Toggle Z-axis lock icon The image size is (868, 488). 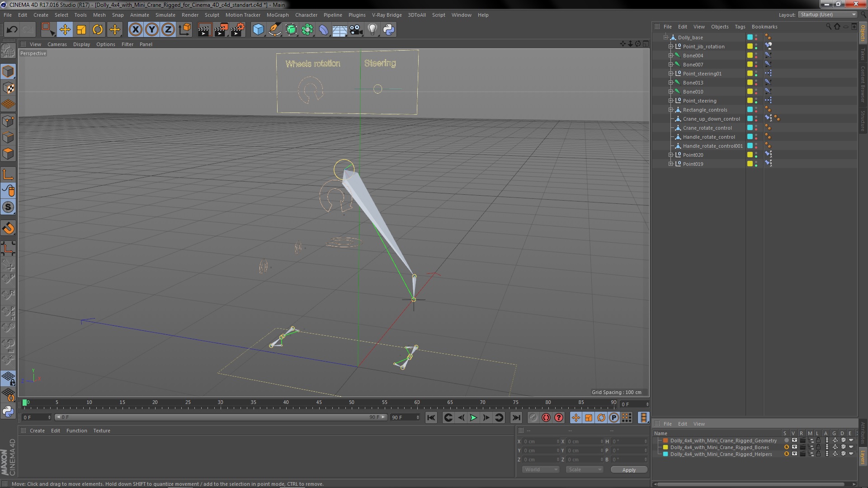click(168, 30)
